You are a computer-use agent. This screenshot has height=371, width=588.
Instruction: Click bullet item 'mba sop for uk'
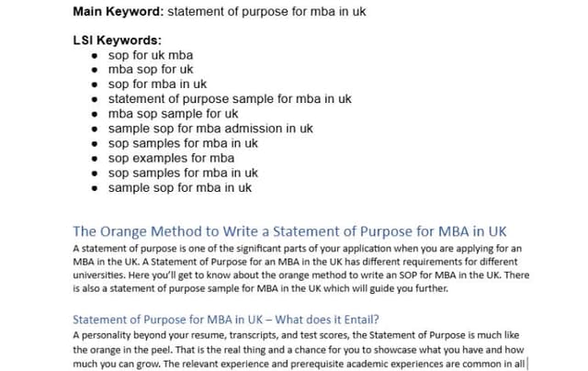tap(151, 69)
